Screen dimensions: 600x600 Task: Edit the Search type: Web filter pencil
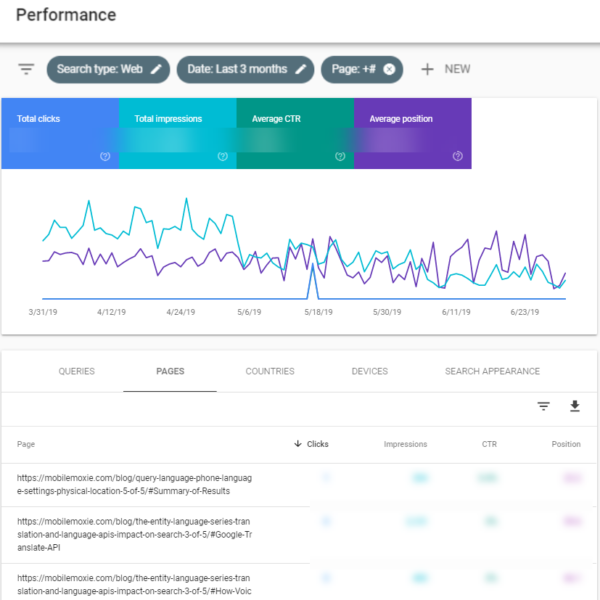pos(156,69)
